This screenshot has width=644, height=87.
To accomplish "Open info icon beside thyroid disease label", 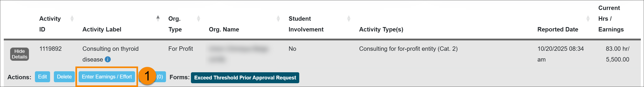I will pos(108,59).
